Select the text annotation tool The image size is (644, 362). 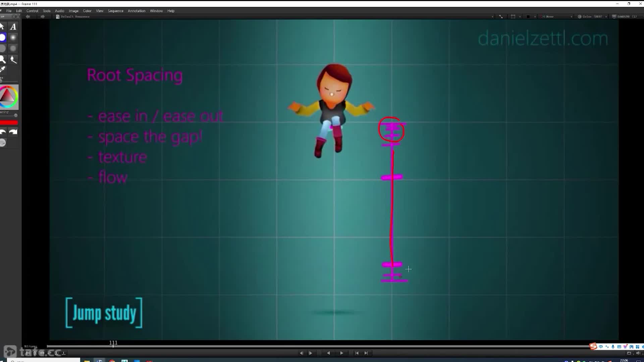coord(13,26)
